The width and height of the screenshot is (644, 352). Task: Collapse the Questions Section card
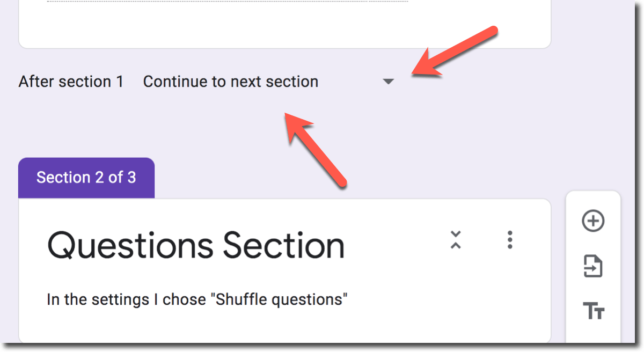[456, 240]
